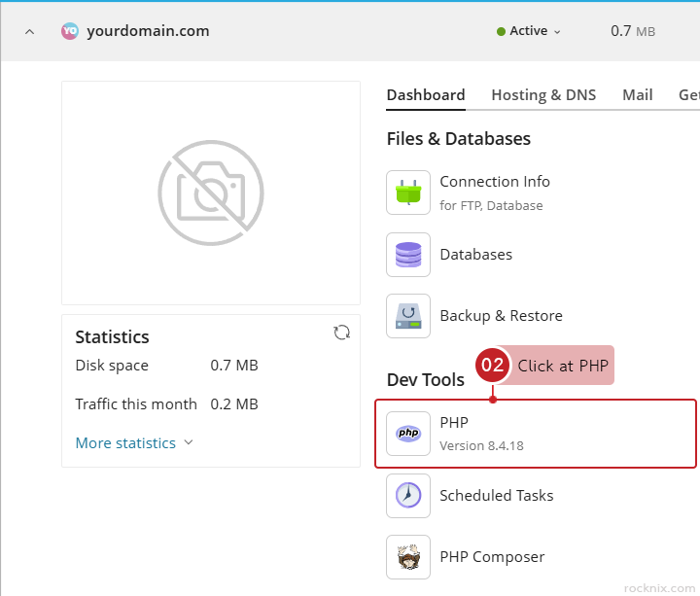Viewport: 700px width, 596px height.
Task: Click the Connection Info plug icon
Action: tap(408, 193)
